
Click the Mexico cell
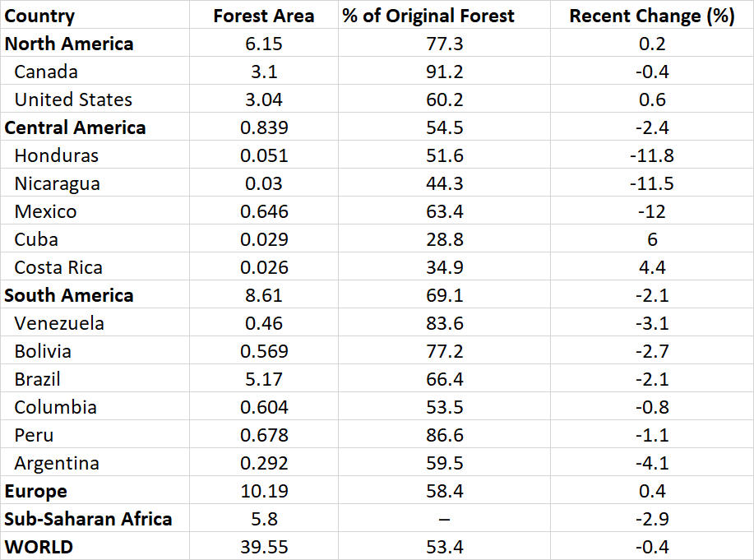tap(45, 211)
